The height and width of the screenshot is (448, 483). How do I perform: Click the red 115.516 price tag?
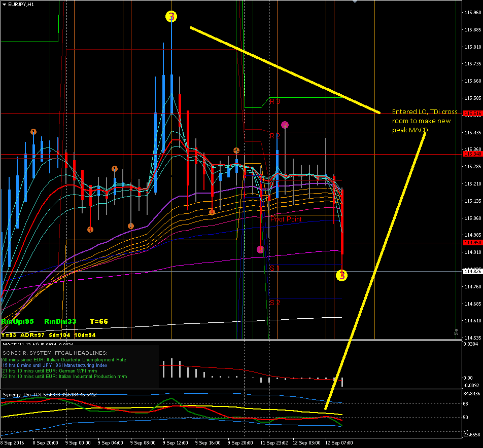pyautogui.click(x=472, y=113)
